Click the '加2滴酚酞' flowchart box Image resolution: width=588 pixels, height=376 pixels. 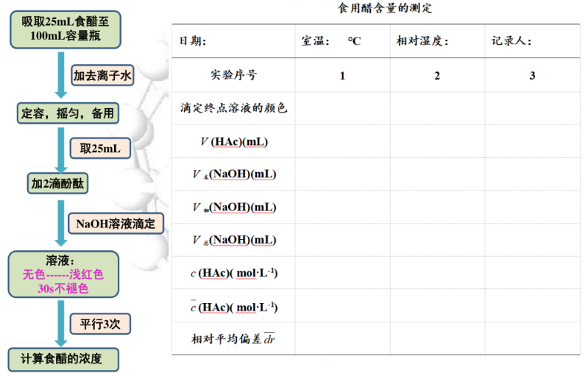(x=58, y=182)
